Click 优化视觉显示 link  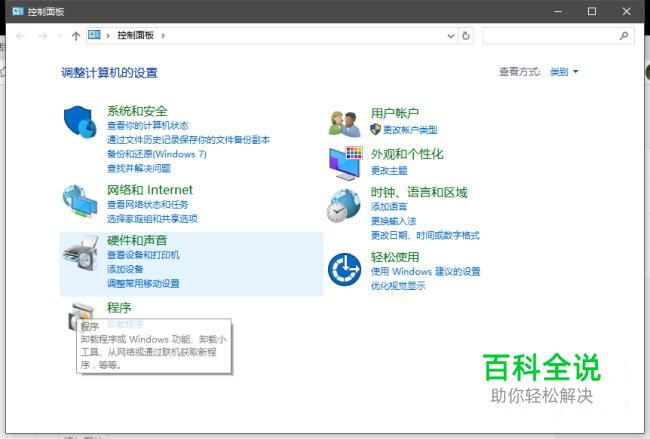click(398, 286)
